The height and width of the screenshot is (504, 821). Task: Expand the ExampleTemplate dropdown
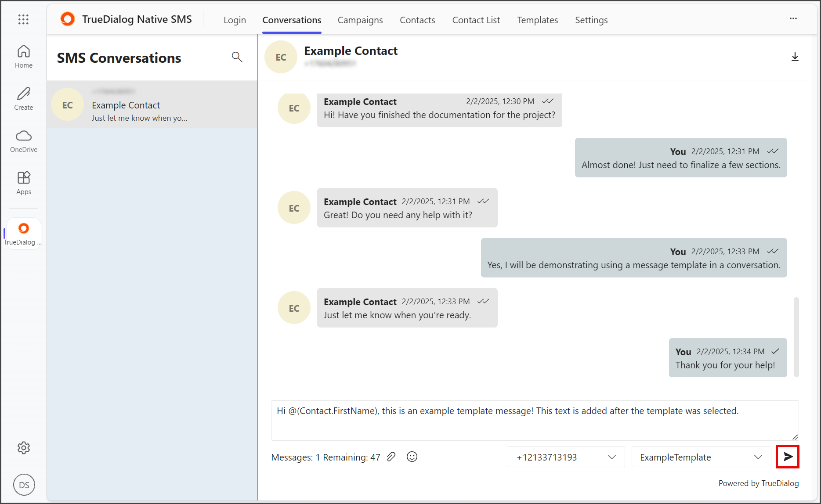701,457
